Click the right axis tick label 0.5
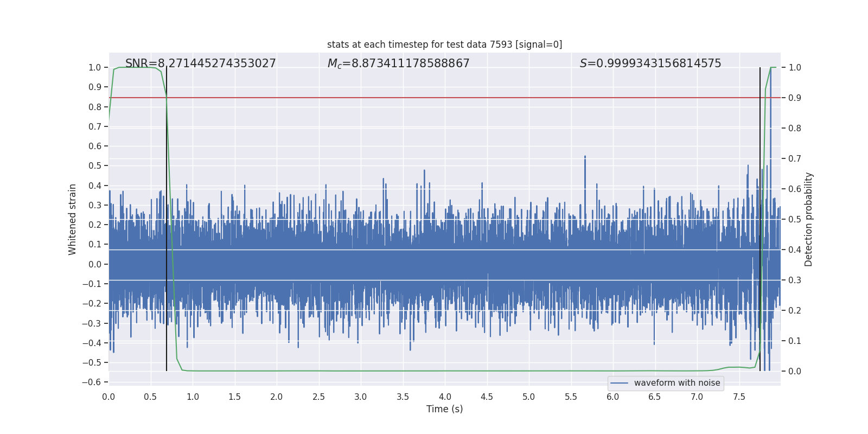Screen dimensions: 868x434 [795, 219]
